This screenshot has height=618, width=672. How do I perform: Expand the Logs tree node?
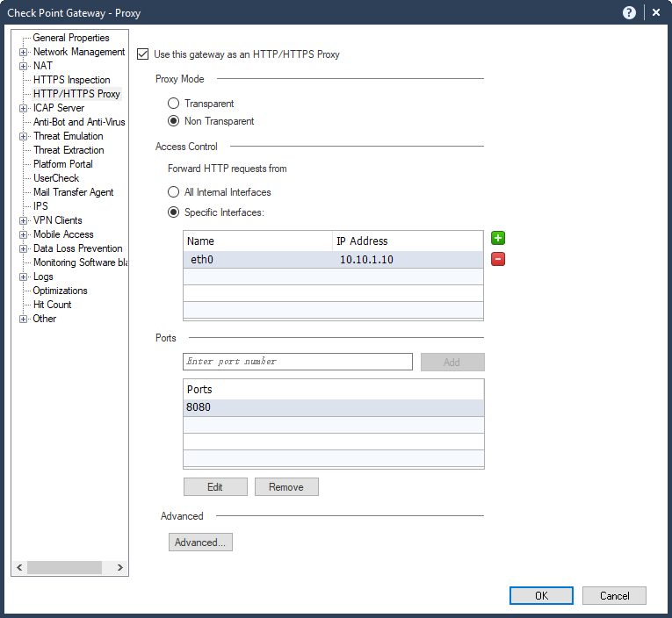(23, 277)
